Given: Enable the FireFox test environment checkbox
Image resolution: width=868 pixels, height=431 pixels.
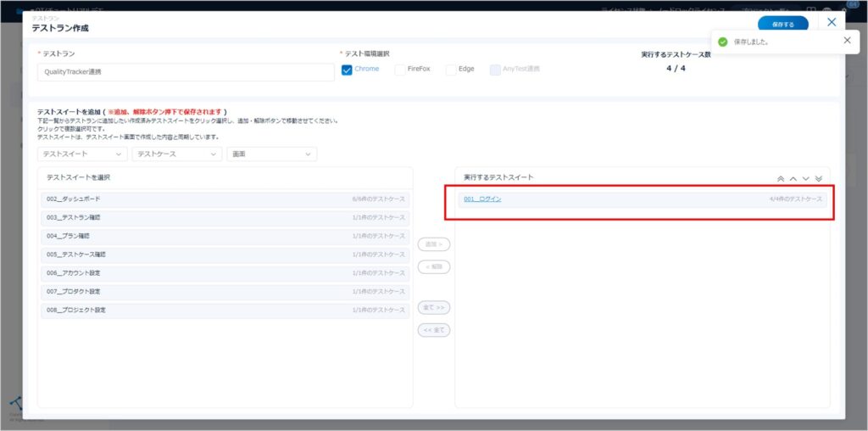Looking at the screenshot, I should tap(400, 70).
